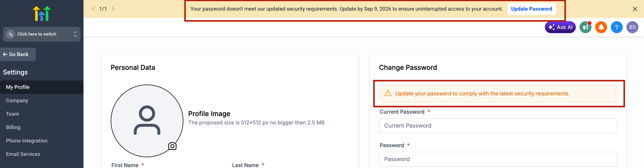
Task: Dismiss the password warning banner
Action: click(x=635, y=9)
